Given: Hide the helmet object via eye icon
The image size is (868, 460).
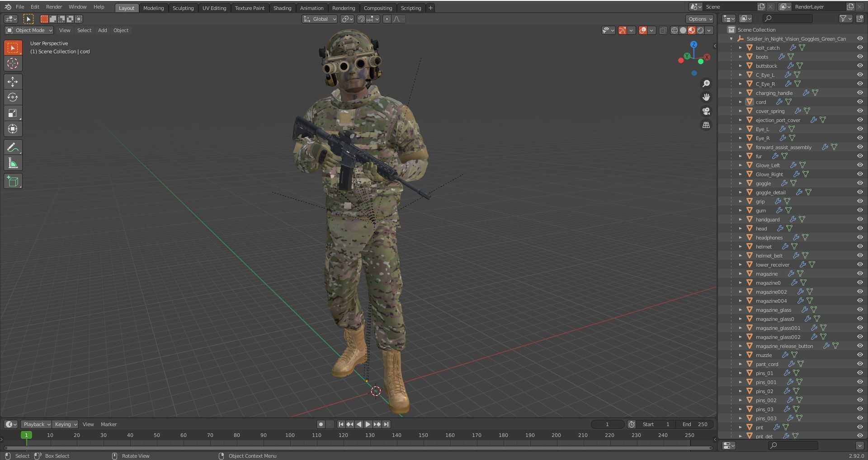Looking at the screenshot, I should (860, 246).
